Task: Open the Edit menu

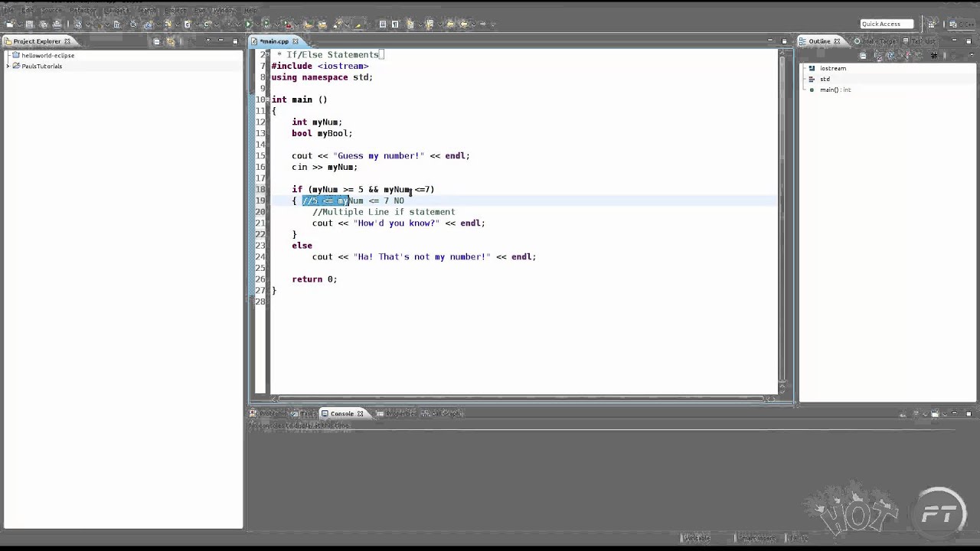Action: pos(27,10)
